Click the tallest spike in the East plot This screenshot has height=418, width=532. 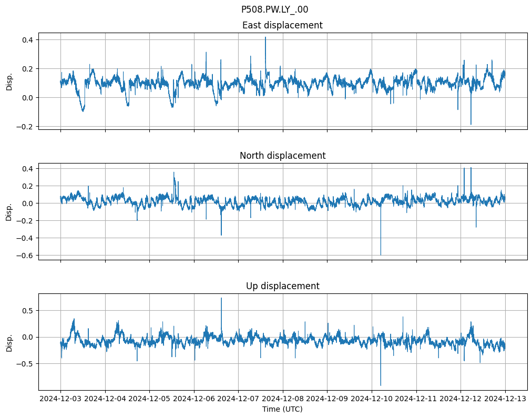[x=265, y=38]
